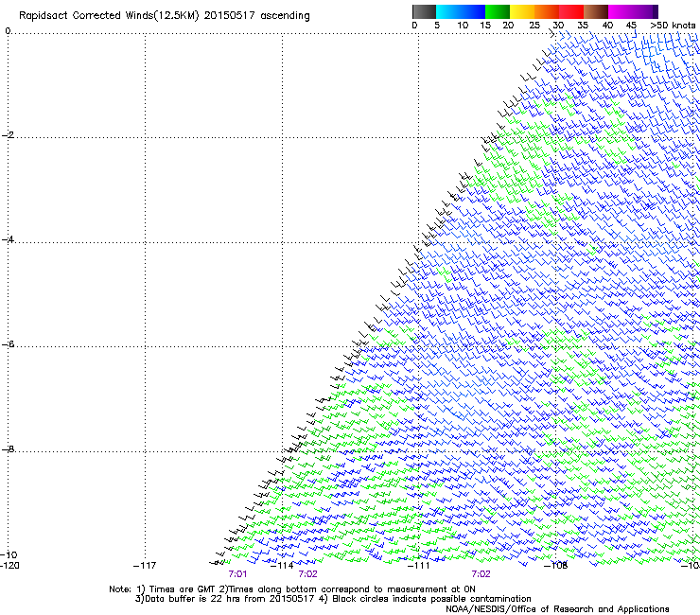Click the '40' label under the color bar
This screenshot has height=615, width=700.
(607, 26)
